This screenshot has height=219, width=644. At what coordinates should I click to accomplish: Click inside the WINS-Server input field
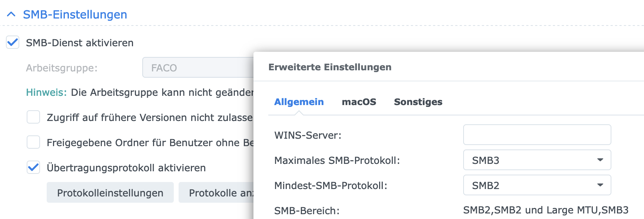point(536,135)
